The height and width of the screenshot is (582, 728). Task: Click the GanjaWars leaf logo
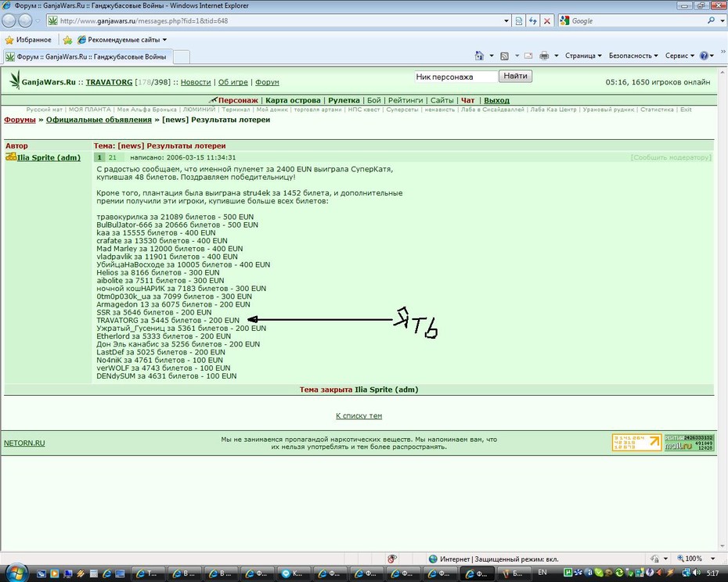15,80
